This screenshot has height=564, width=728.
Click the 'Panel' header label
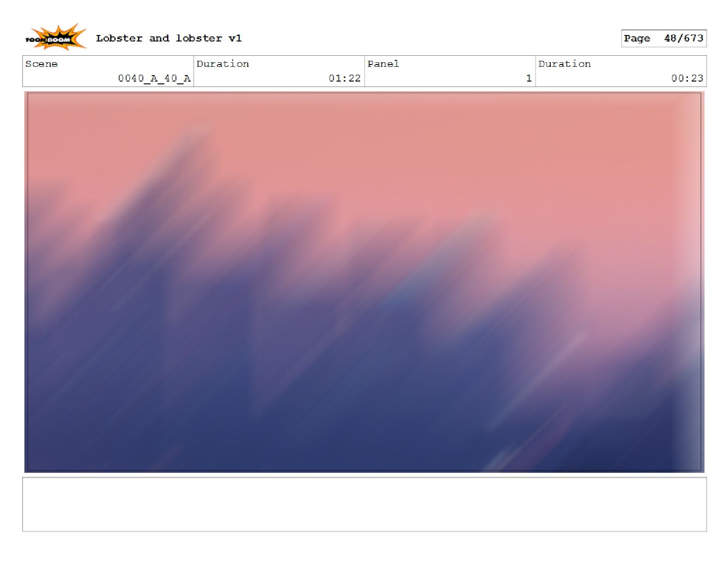pyautogui.click(x=383, y=64)
